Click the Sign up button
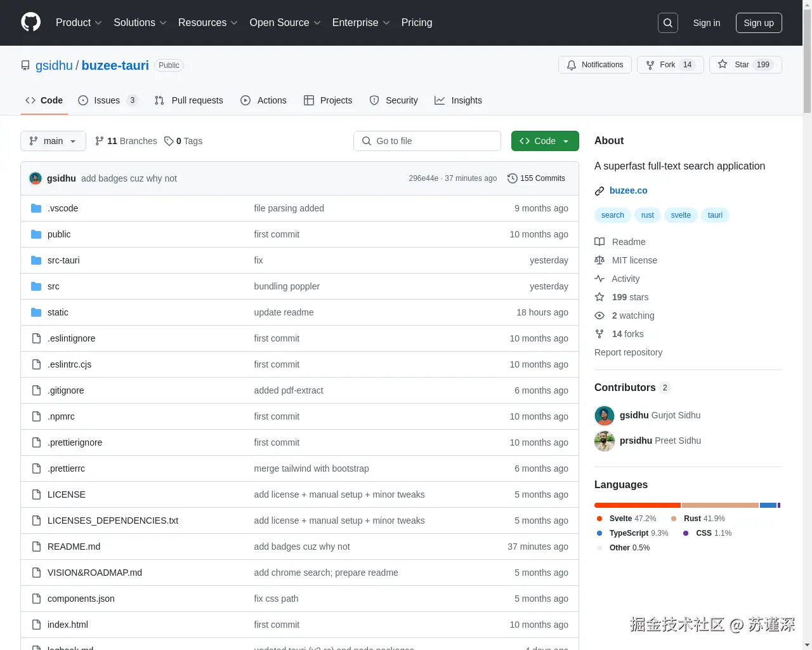Viewport: 812px width, 650px height. 759,23
